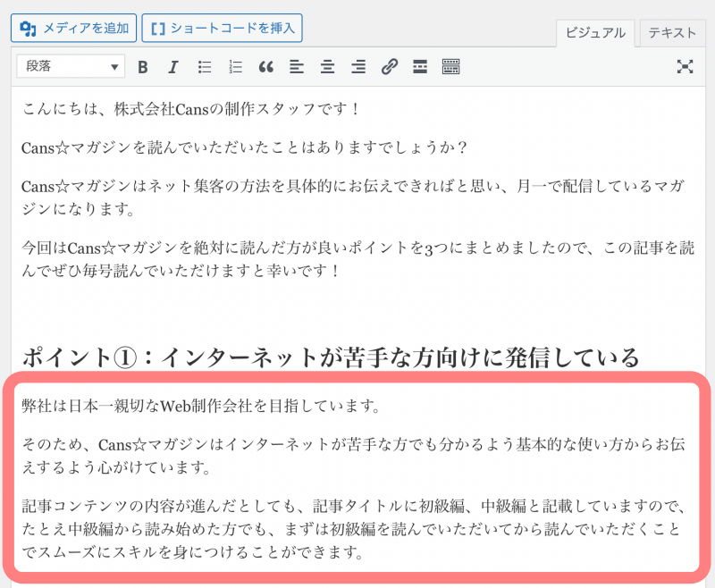Toggle bold formatting in the editor toolbar
The height and width of the screenshot is (588, 715).
[143, 67]
